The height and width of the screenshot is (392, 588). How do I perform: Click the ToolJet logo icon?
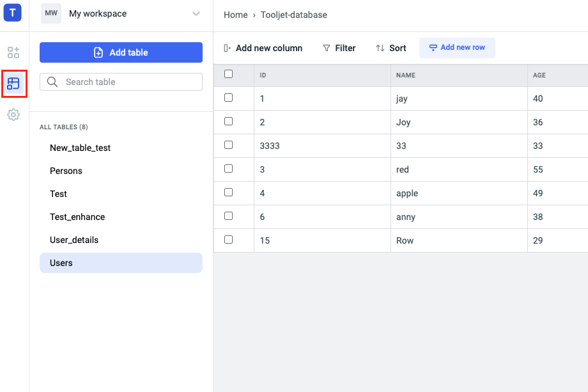(13, 12)
